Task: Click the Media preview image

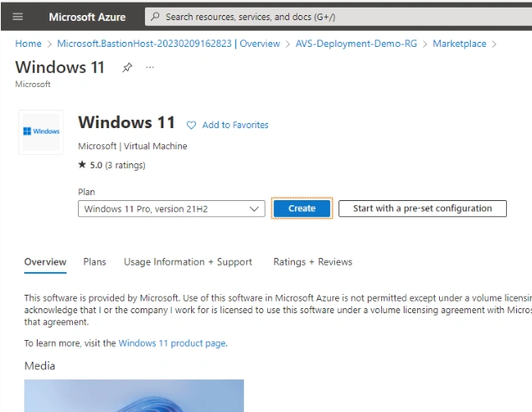Action: tap(134, 396)
